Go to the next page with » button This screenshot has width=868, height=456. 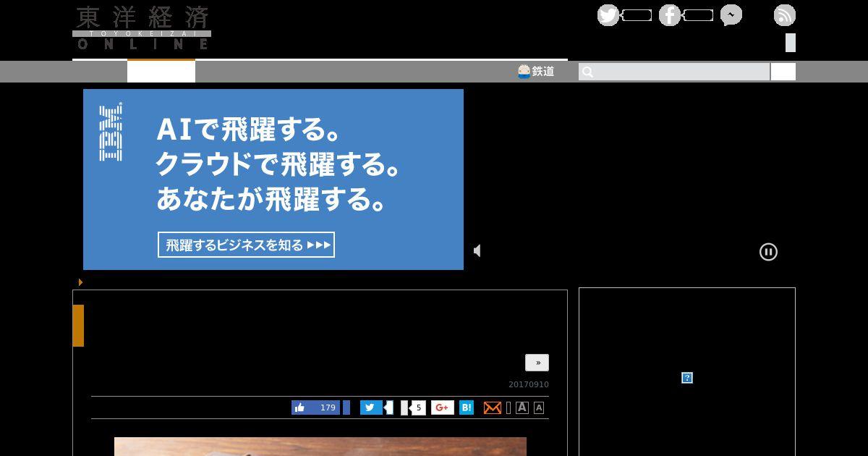click(537, 363)
